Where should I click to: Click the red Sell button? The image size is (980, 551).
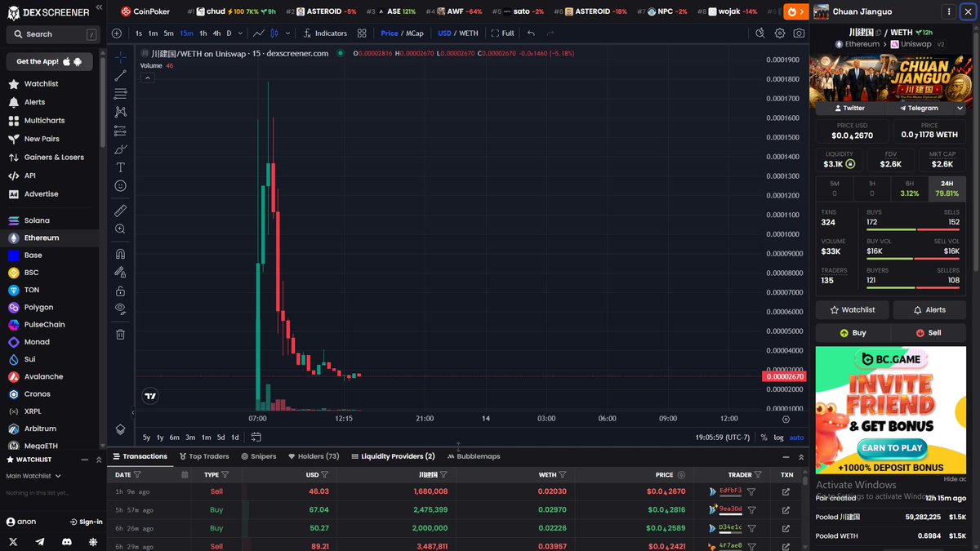[x=929, y=333]
